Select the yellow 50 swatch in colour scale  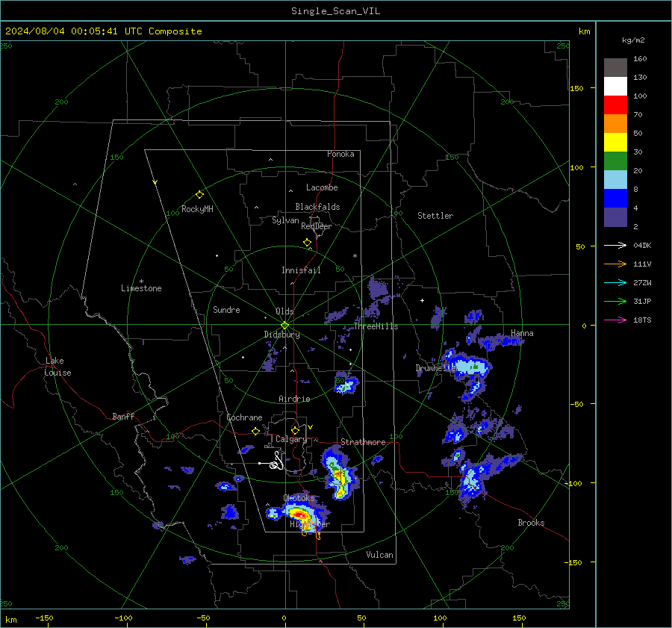tap(615, 143)
